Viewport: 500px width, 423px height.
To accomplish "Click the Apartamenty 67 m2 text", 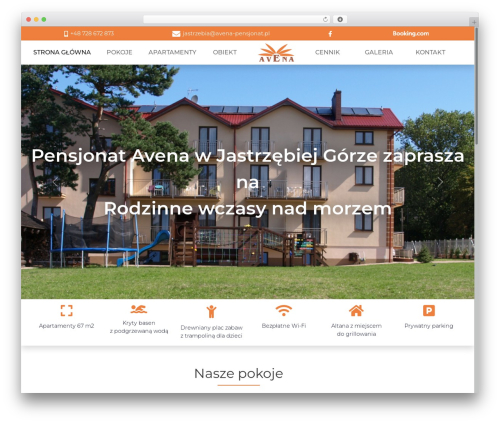I will coord(67,326).
